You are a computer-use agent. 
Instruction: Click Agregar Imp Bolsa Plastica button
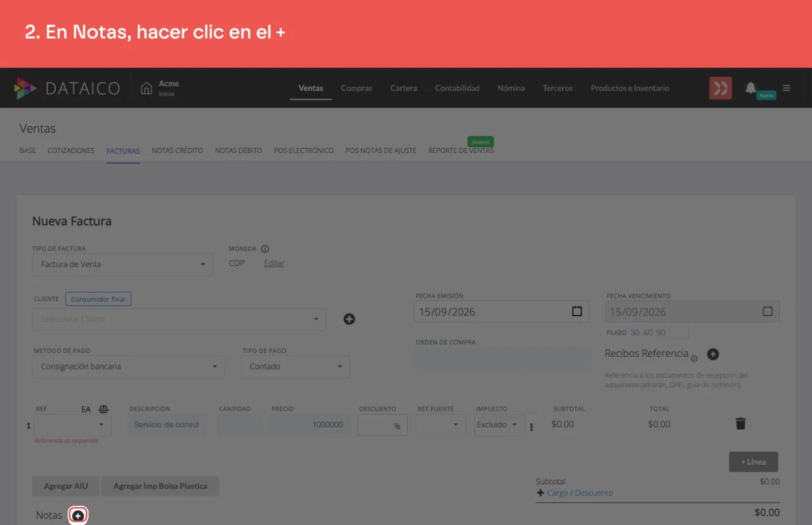160,486
